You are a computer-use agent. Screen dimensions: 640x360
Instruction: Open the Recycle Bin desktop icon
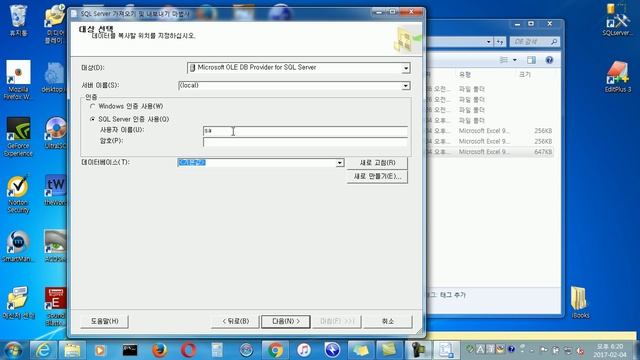click(x=18, y=20)
